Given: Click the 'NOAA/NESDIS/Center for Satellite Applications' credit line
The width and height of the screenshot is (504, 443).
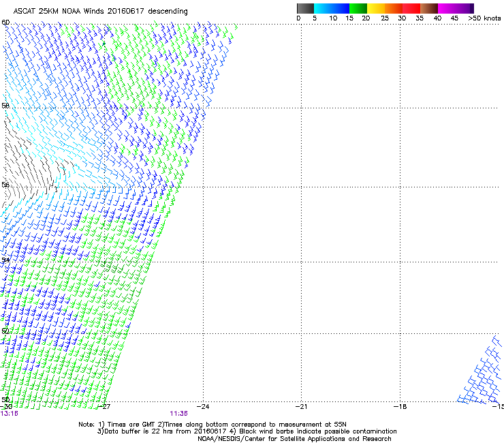Looking at the screenshot, I should coord(294,439).
